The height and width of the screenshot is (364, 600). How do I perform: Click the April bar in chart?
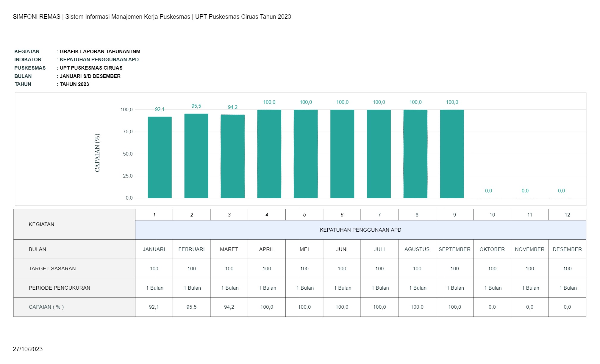tap(269, 154)
